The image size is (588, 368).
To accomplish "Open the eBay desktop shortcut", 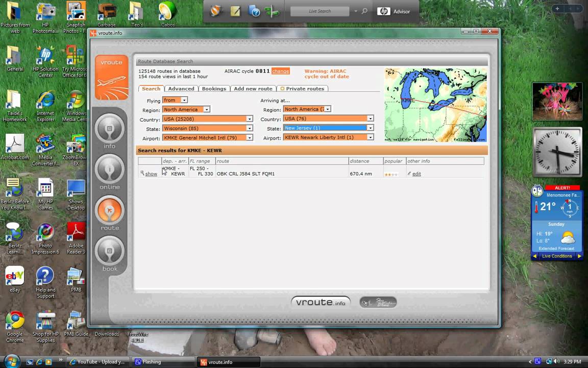I will pyautogui.click(x=15, y=280).
